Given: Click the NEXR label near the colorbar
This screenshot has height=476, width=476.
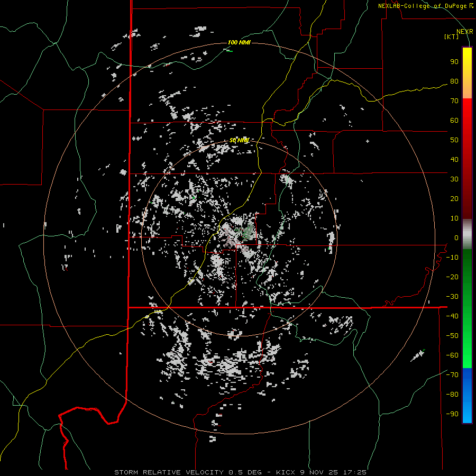Looking at the screenshot, I should click(x=464, y=32).
